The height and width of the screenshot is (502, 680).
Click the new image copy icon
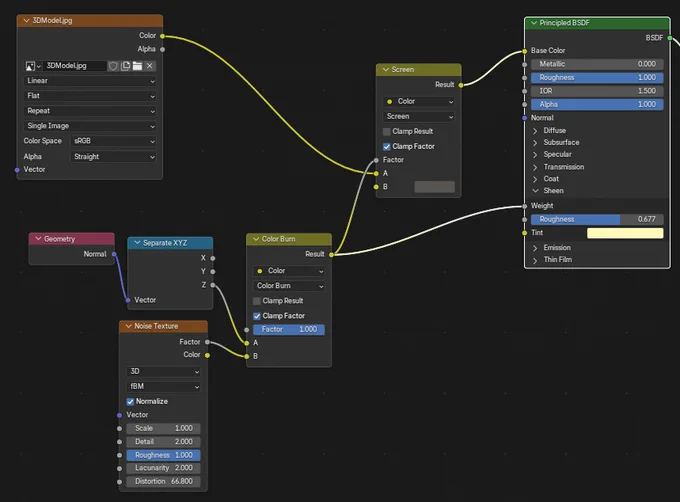(125, 66)
